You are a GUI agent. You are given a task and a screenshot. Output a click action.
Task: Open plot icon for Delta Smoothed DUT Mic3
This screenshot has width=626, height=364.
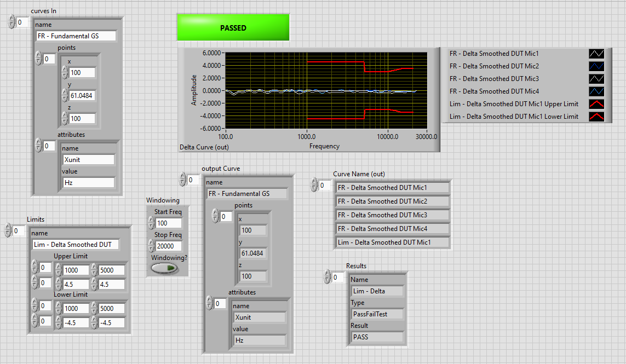596,79
